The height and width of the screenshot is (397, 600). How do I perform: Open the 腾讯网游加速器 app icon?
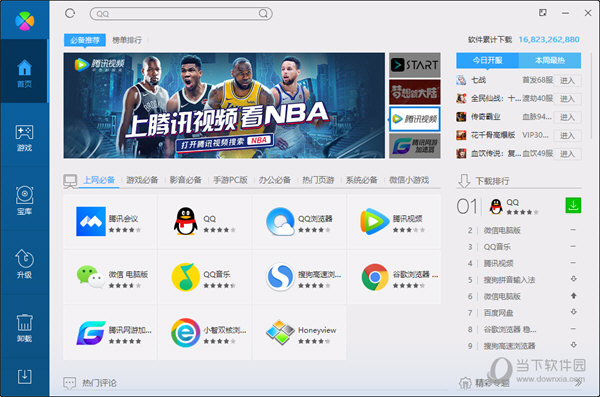pyautogui.click(x=91, y=333)
